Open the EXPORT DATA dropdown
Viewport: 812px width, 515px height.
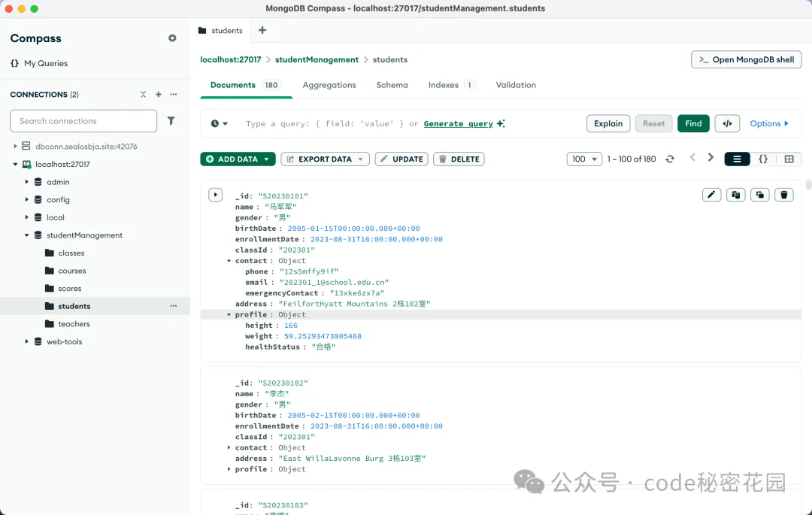point(326,159)
